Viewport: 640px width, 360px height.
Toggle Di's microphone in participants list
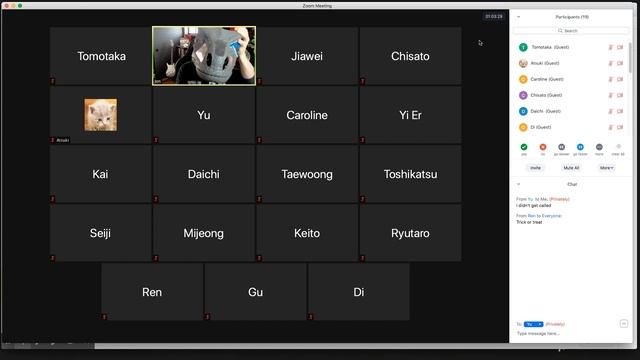[x=611, y=127]
